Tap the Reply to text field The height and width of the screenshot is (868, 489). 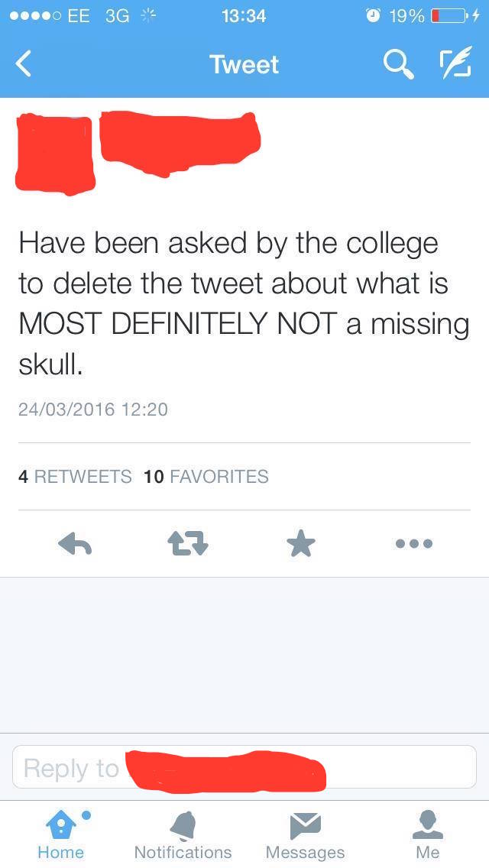244,767
